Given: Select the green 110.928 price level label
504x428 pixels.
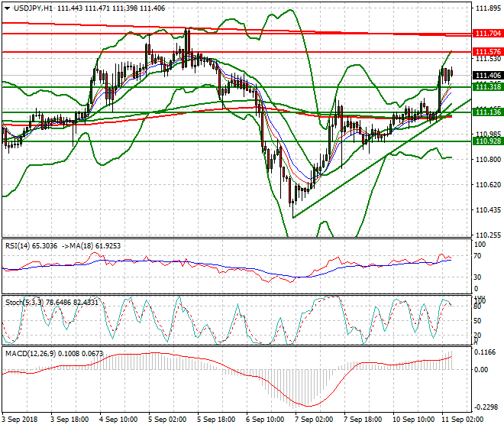Looking at the screenshot, I should 487,141.
